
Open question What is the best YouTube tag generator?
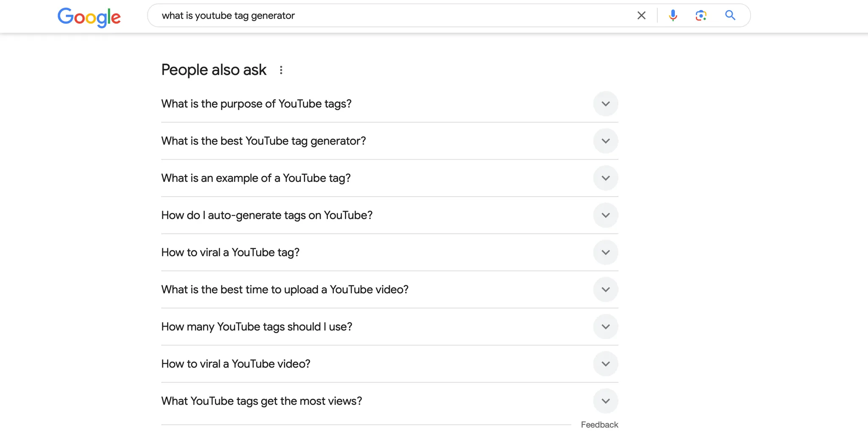point(264,141)
